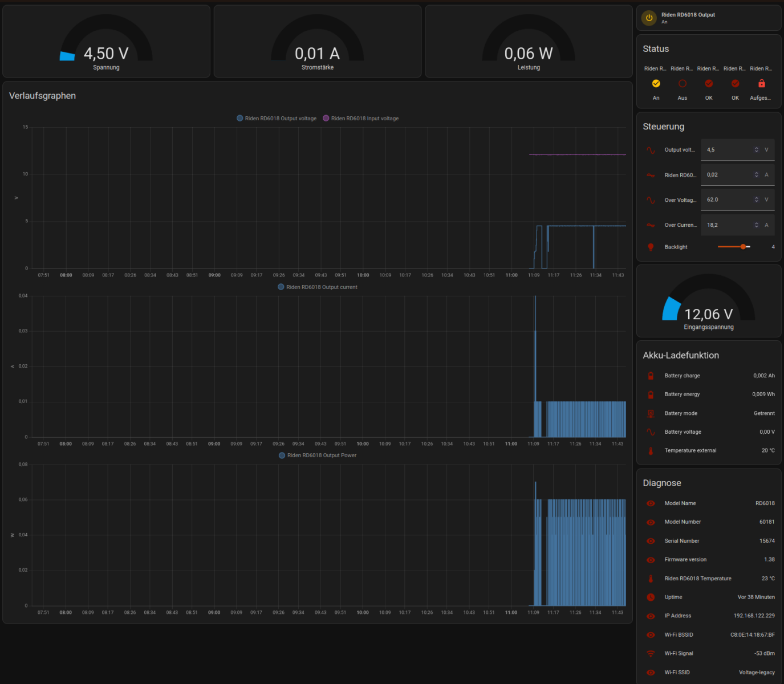Viewport: 784px width, 684px height.
Task: Click the 0,02 A current stepper arrows
Action: (757, 175)
